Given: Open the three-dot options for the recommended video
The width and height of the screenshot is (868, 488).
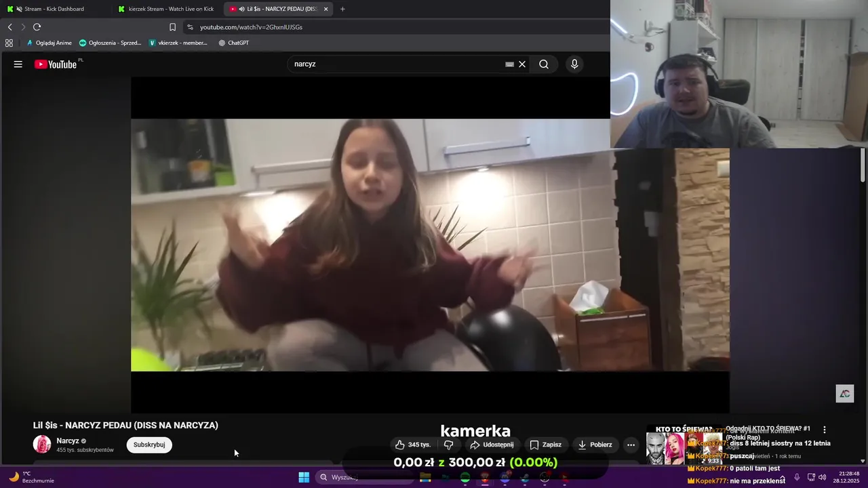Looking at the screenshot, I should [x=825, y=430].
